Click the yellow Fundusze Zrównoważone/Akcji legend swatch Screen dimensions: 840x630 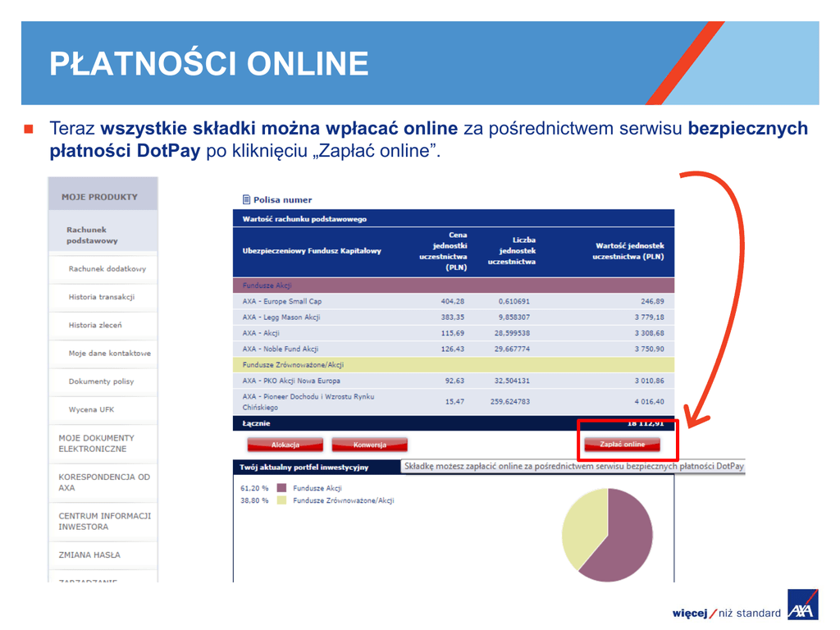tap(281, 500)
